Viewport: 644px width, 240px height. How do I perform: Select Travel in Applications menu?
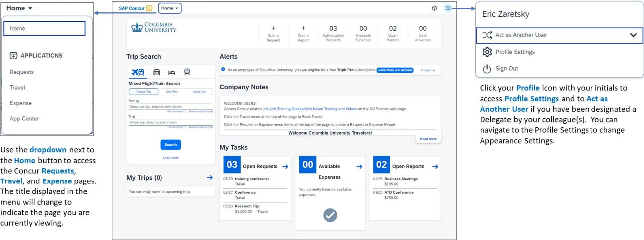(18, 88)
